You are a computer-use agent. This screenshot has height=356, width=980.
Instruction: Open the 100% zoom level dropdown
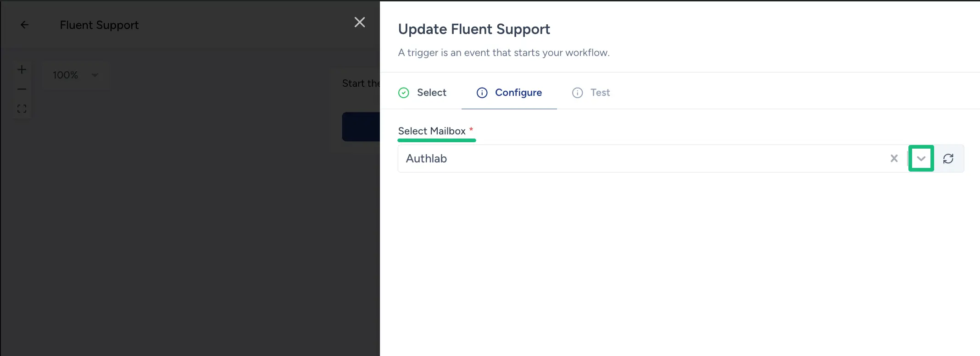point(76,75)
